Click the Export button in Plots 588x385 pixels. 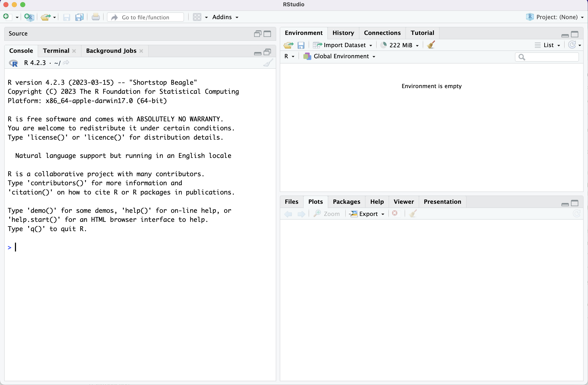368,214
